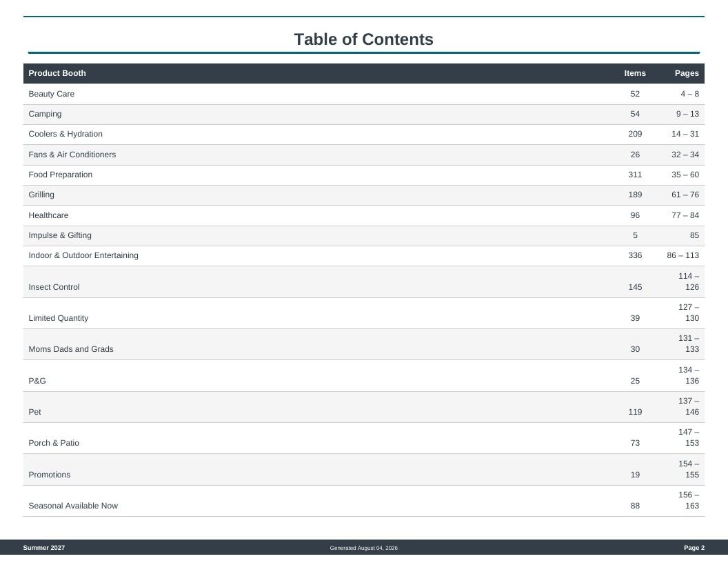Click the Page 2 footer label
This screenshot has height=563, width=728.
694,548
